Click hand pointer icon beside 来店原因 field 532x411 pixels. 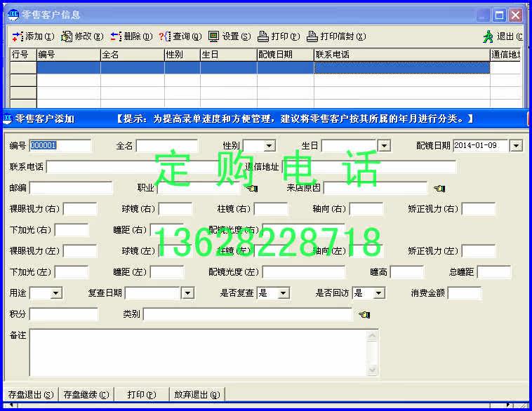(x=439, y=188)
